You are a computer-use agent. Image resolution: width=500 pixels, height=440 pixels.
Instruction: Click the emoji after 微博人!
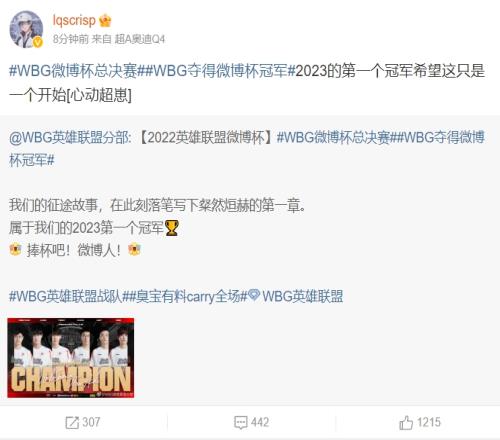(134, 250)
